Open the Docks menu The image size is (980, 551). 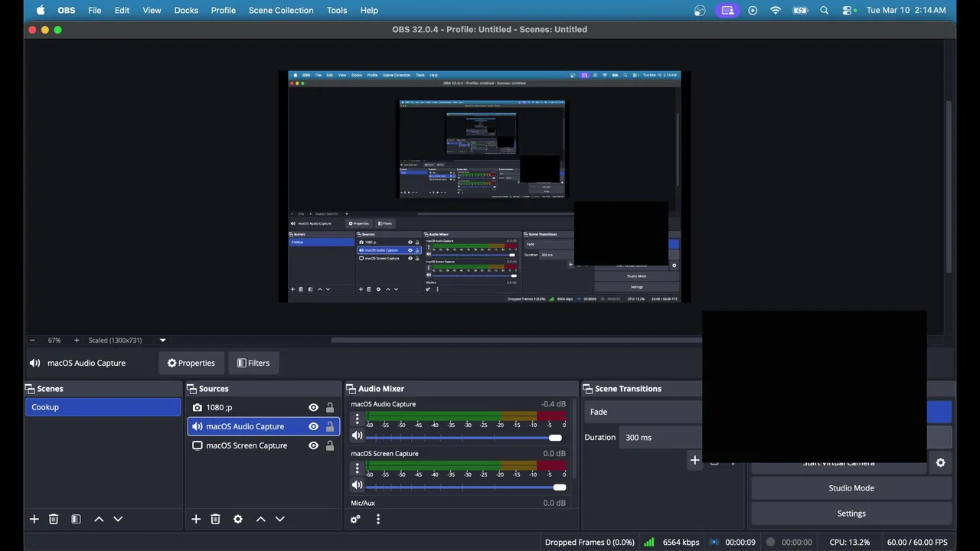point(186,10)
